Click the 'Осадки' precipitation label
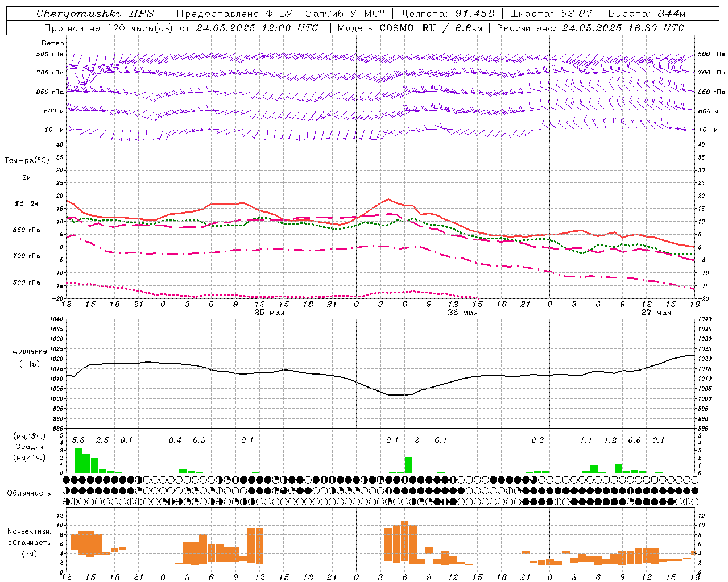Image resolution: width=728 pixels, height=582 pixels. (x=29, y=447)
